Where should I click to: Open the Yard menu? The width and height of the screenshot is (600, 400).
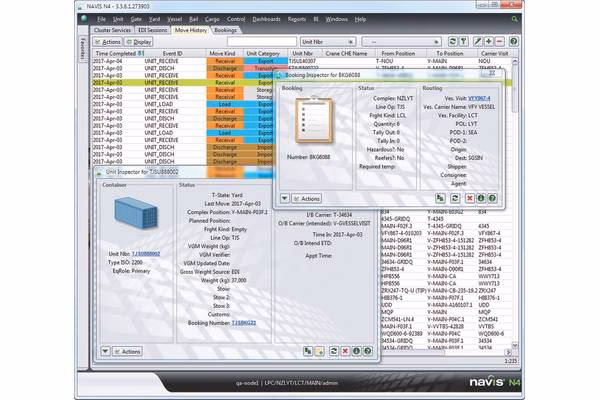155,19
